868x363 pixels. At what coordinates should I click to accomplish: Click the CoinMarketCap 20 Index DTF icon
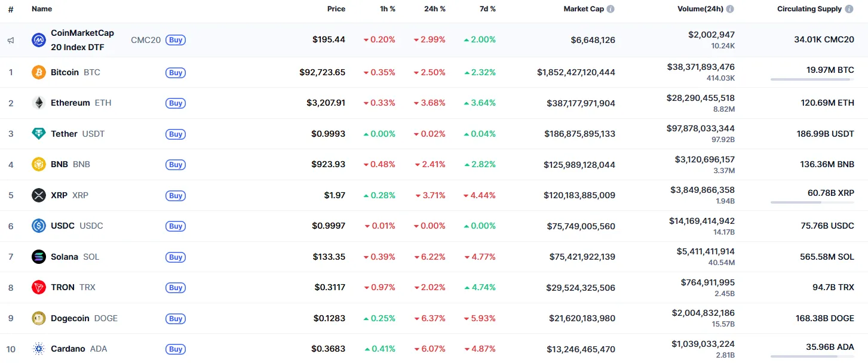pos(38,39)
